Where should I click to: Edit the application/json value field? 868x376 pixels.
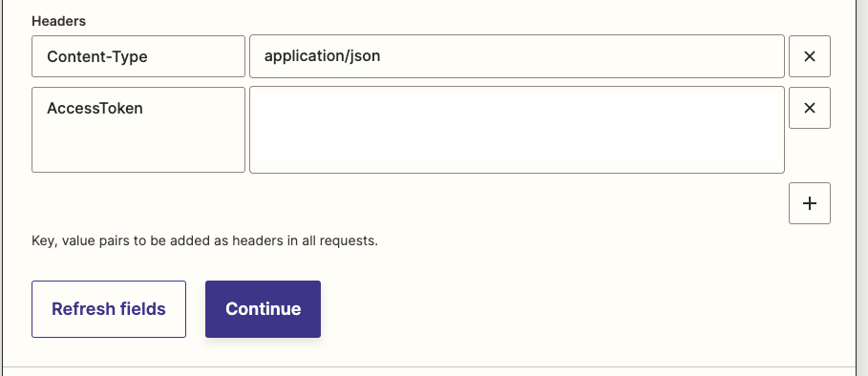tap(517, 56)
